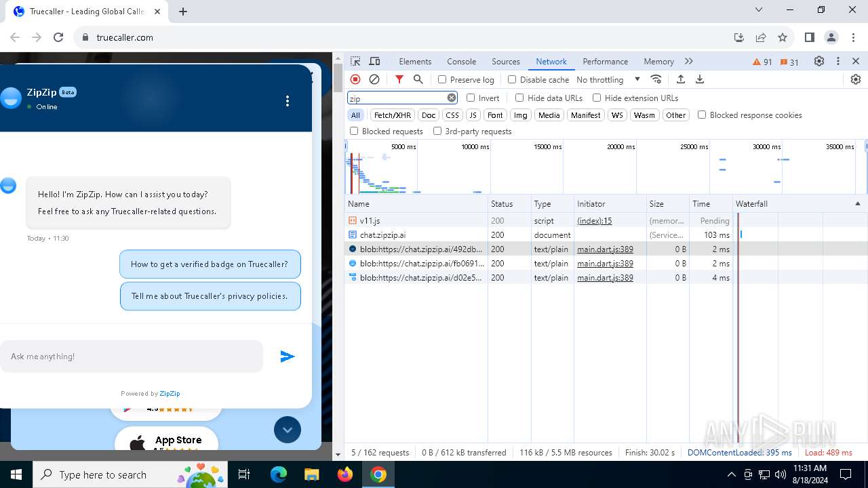Image resolution: width=868 pixels, height=488 pixels.
Task: Filter requests by JS type
Action: click(x=473, y=115)
